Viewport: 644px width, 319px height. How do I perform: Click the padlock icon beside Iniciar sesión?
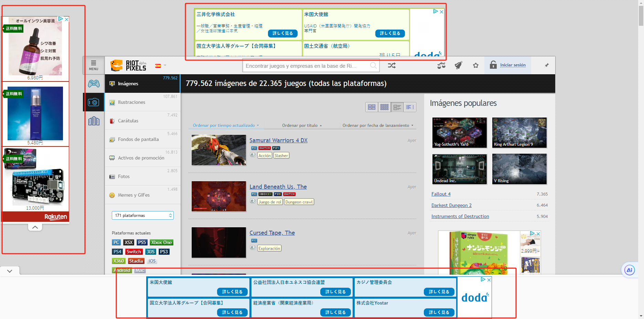(493, 65)
